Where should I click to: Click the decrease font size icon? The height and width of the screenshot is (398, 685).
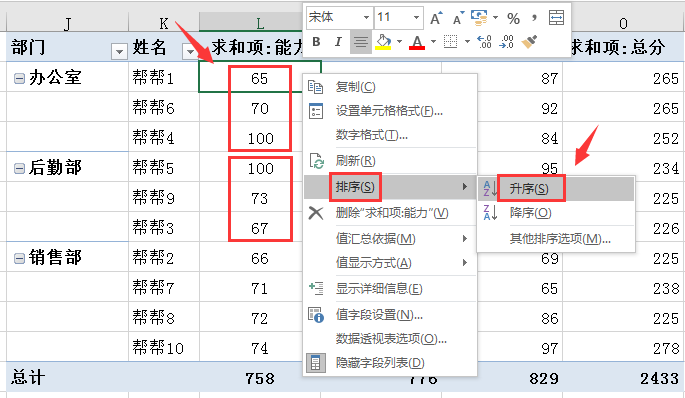[x=458, y=18]
